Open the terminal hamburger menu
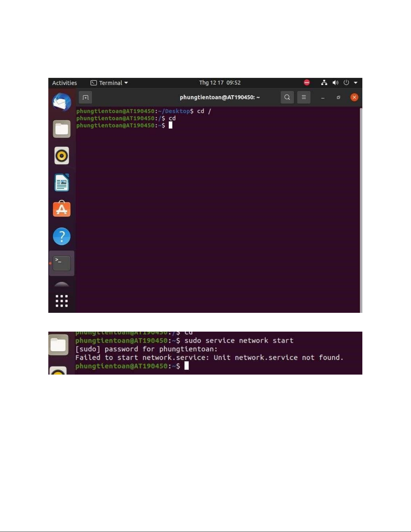411x532 pixels. 304,97
